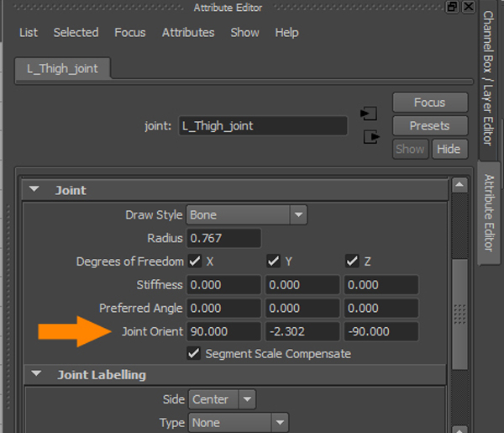This screenshot has height=433, width=504.
Task: Click the Stiffness label
Action: coord(160,285)
